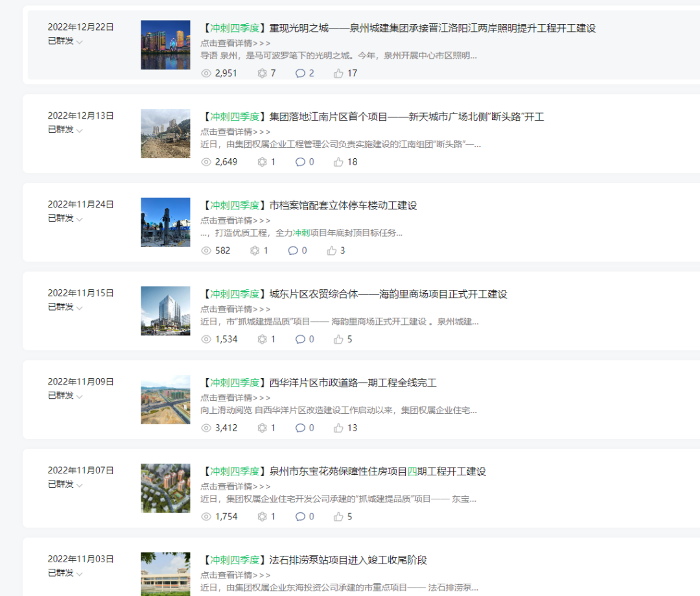
Task: Click the like icon showing 18 on the 断头路 article
Action: coord(338,162)
